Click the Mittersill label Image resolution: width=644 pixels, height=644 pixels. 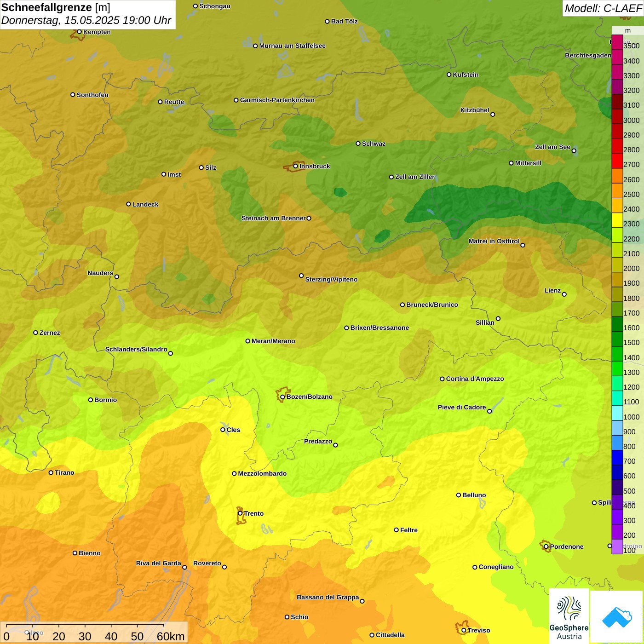[x=528, y=163]
